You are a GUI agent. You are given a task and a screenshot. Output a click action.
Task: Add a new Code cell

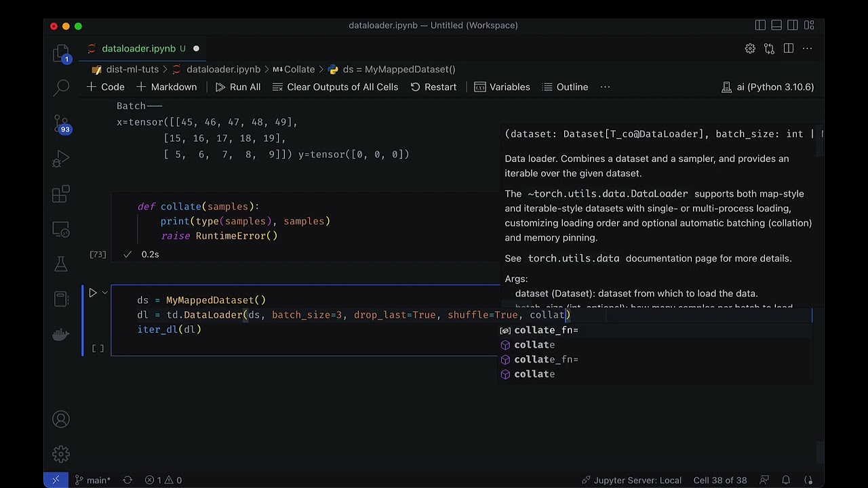[x=105, y=87]
